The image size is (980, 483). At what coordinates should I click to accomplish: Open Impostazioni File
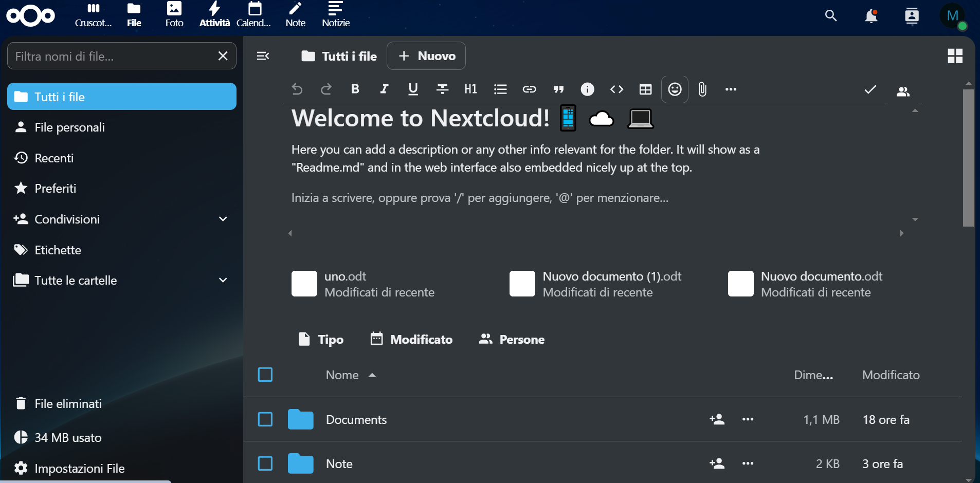point(122,468)
